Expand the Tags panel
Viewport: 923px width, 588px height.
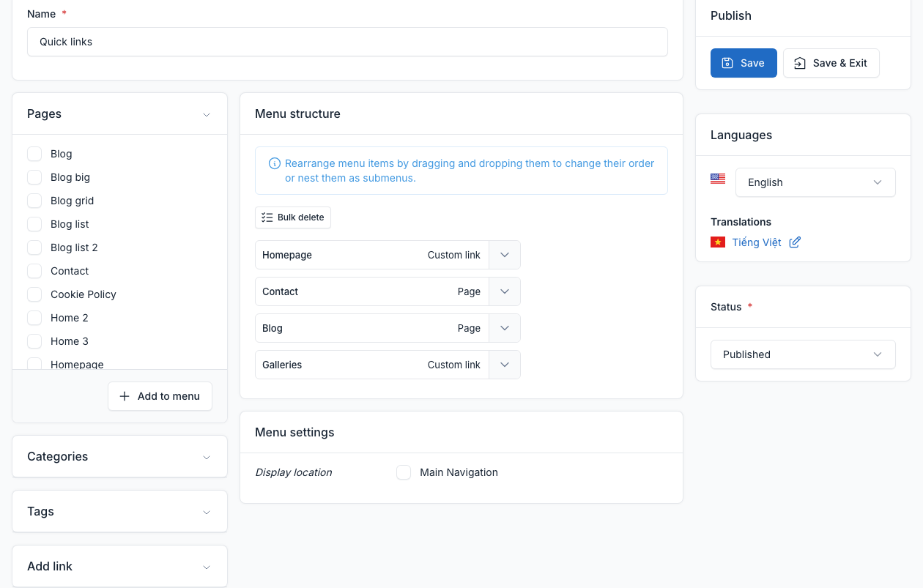(207, 512)
